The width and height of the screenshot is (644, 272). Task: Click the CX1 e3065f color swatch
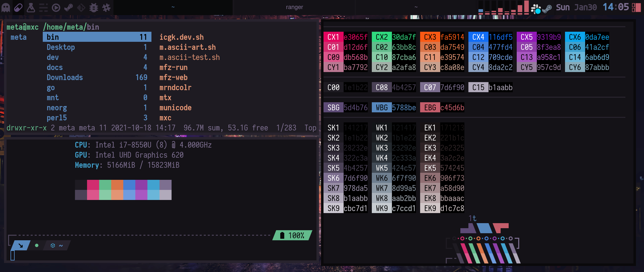coord(345,37)
